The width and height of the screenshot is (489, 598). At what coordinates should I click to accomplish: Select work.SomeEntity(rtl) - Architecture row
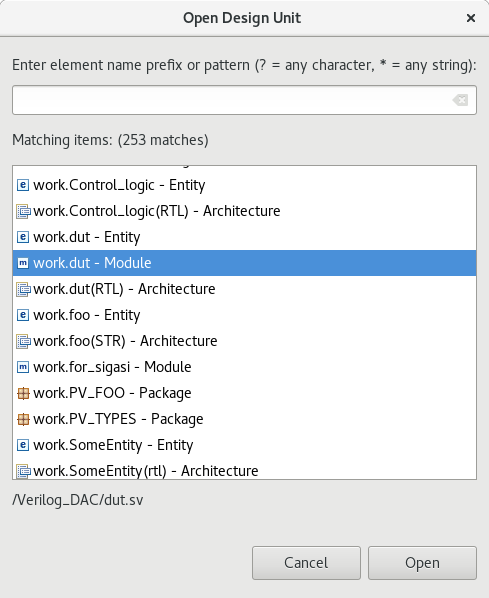point(244,470)
